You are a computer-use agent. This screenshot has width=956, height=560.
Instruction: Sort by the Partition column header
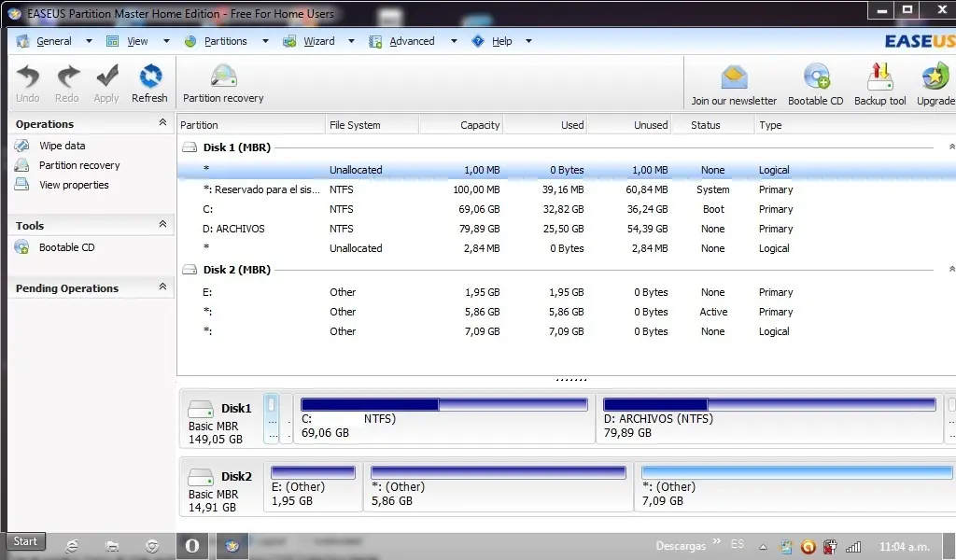tap(251, 125)
